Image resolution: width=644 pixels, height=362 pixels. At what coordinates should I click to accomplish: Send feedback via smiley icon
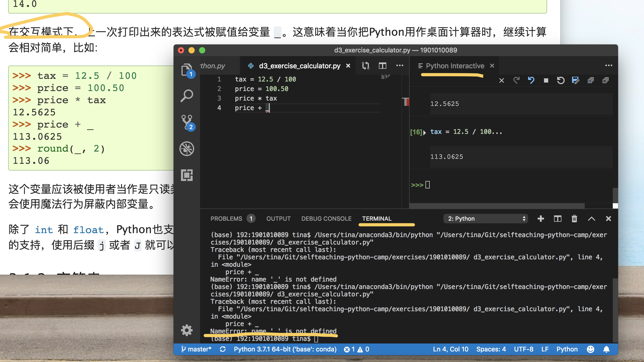click(591, 349)
